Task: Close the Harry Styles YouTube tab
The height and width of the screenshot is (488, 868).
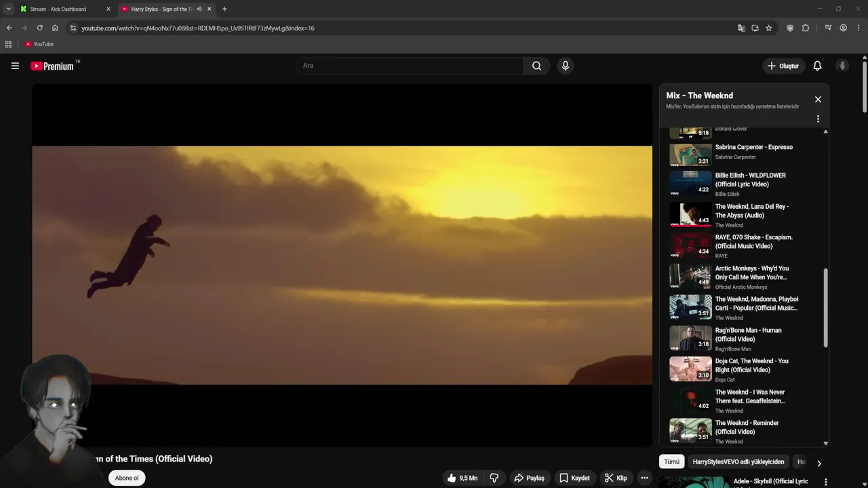Action: (x=209, y=9)
